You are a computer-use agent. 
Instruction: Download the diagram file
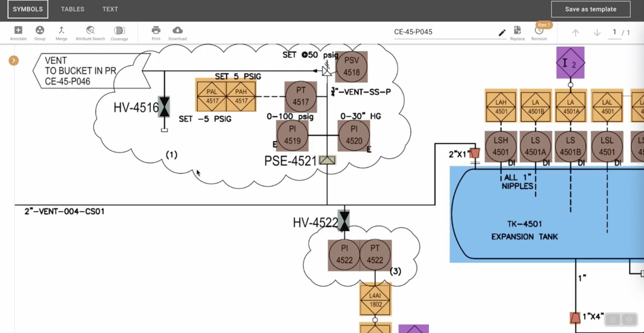(x=177, y=31)
